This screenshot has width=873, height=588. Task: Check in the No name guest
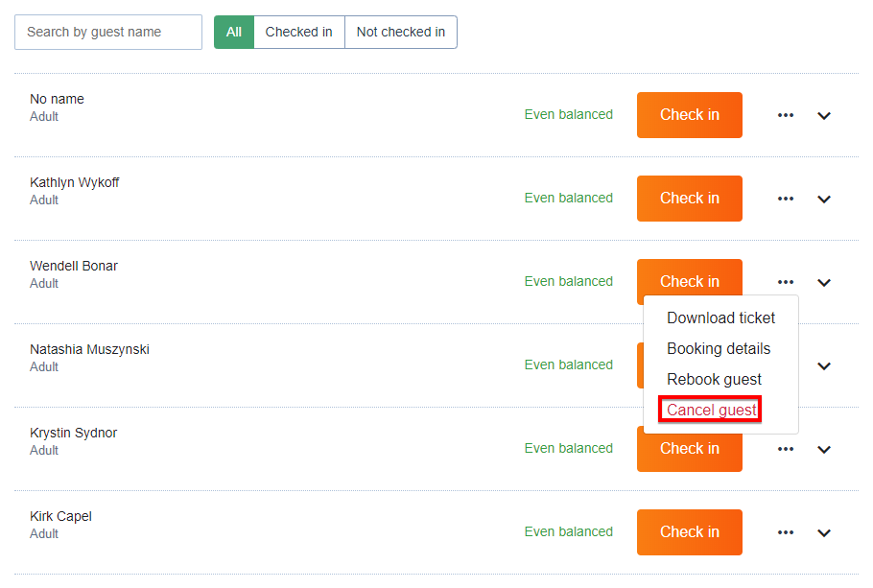point(689,115)
